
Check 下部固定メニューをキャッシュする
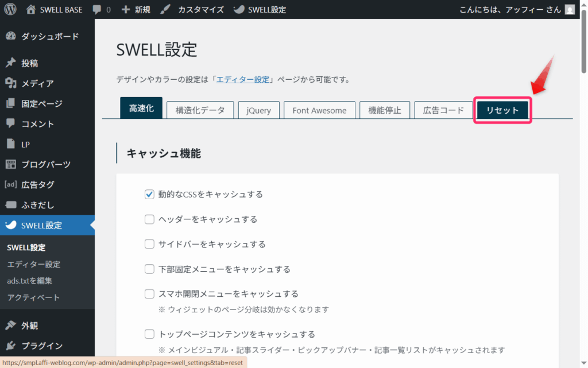point(149,269)
